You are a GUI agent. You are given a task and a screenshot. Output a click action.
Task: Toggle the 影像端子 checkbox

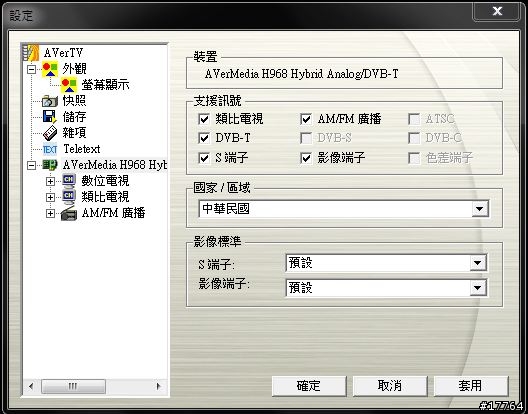(x=306, y=158)
